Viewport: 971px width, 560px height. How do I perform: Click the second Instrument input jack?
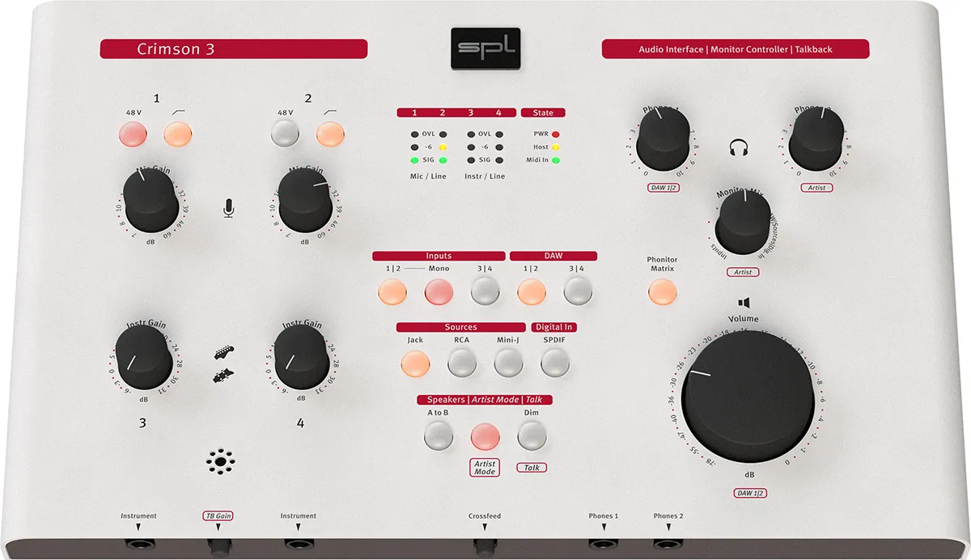click(x=298, y=547)
